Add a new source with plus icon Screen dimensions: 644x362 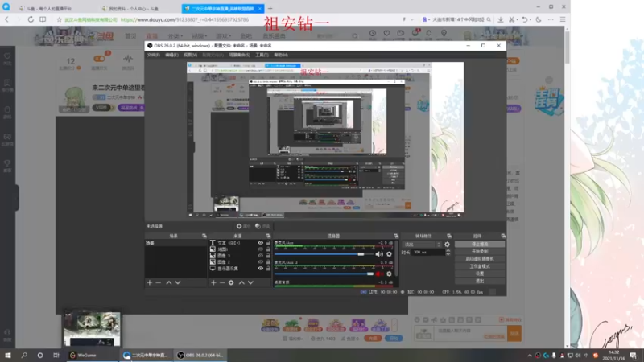pos(213,282)
